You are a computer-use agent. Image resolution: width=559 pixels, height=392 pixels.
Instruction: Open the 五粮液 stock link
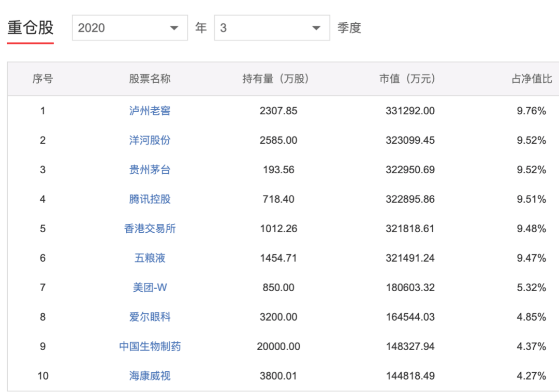150,258
